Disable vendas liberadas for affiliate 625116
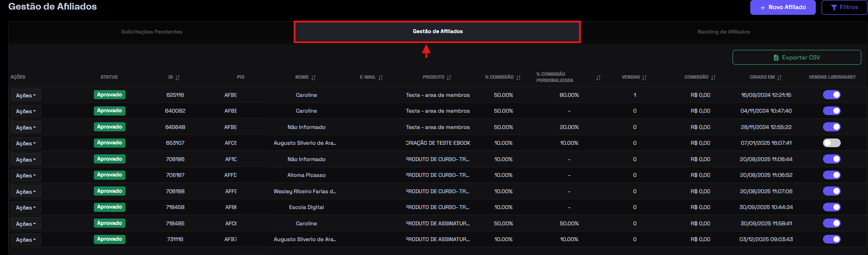This screenshot has width=868, height=255. tap(832, 95)
